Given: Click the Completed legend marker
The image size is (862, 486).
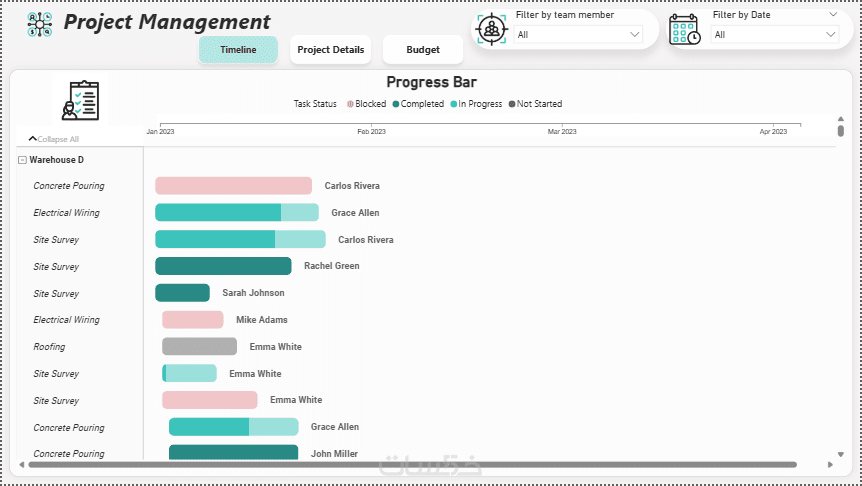Looking at the screenshot, I should [x=396, y=104].
